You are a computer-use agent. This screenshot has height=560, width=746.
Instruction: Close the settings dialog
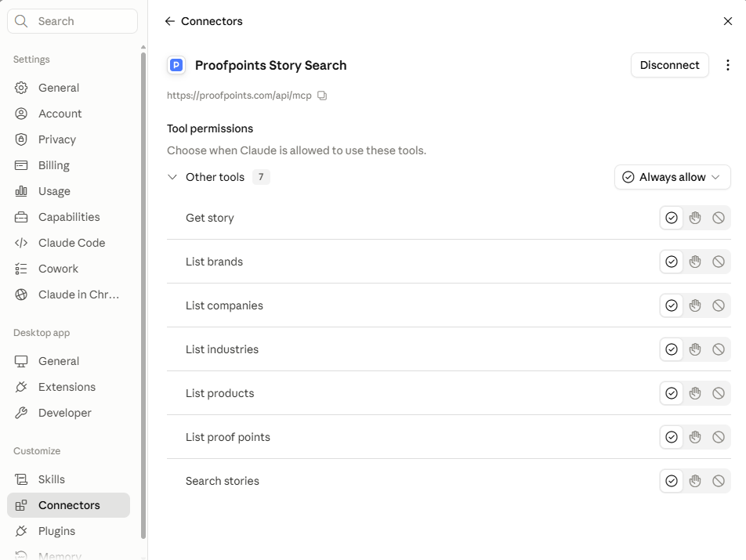click(727, 21)
